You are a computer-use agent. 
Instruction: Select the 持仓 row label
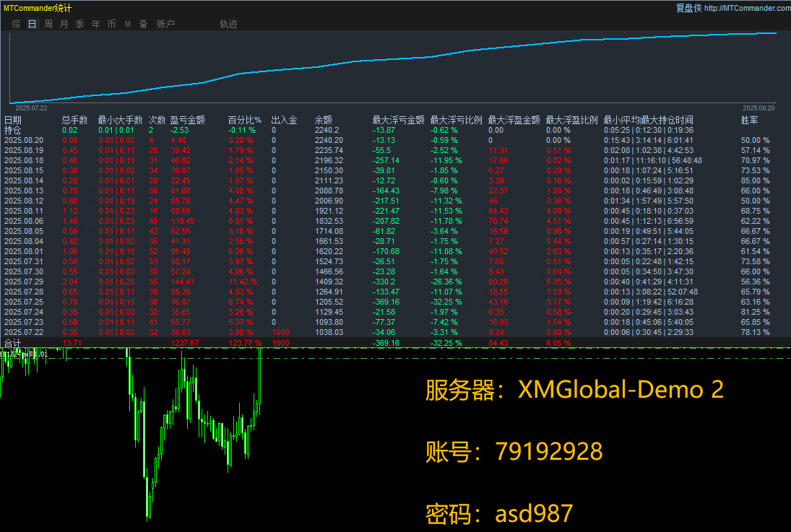[x=12, y=130]
